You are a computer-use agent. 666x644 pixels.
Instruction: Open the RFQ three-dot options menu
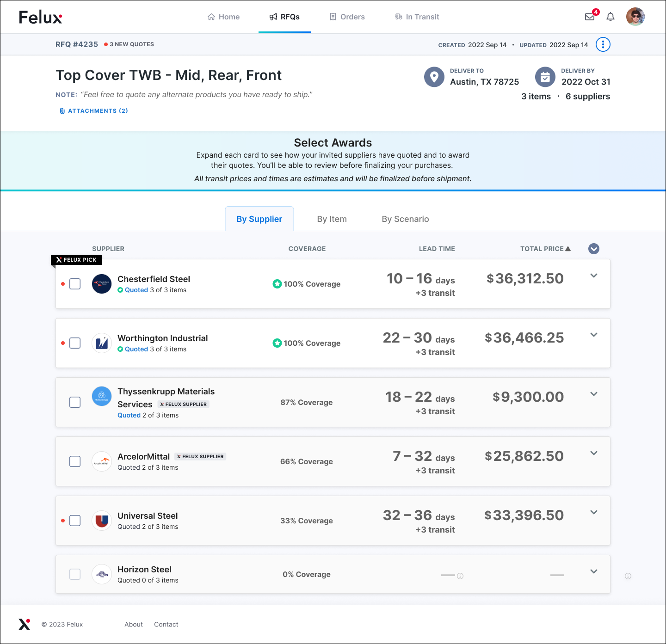pos(603,44)
